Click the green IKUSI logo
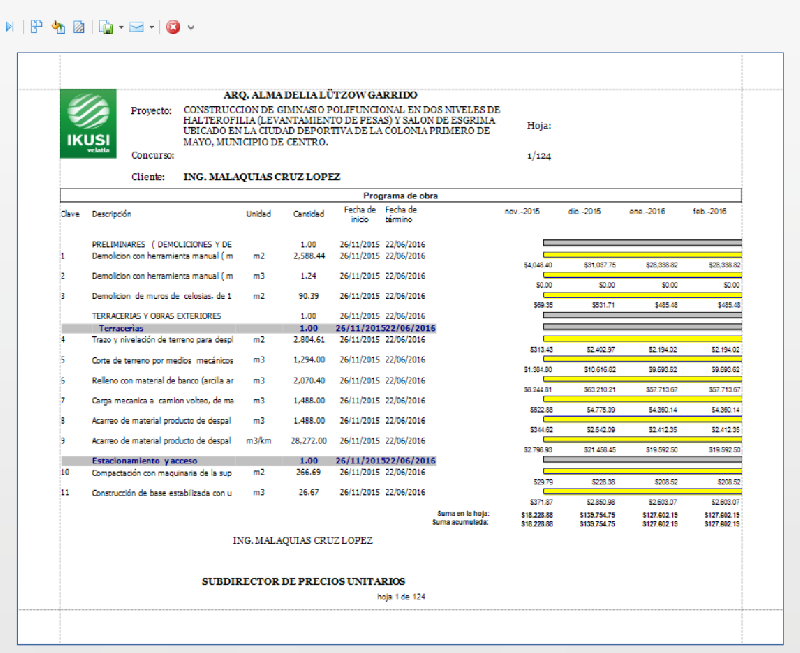The image size is (800, 653). pyautogui.click(x=87, y=124)
